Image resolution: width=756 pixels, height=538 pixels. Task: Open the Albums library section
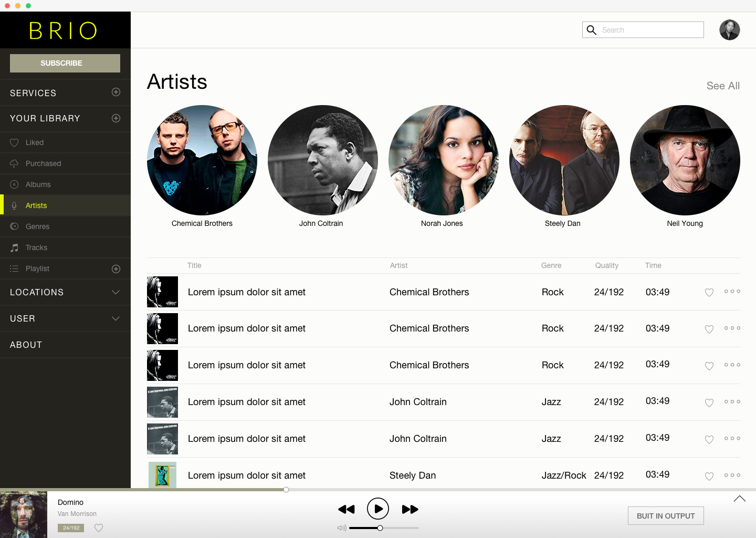[x=65, y=184]
